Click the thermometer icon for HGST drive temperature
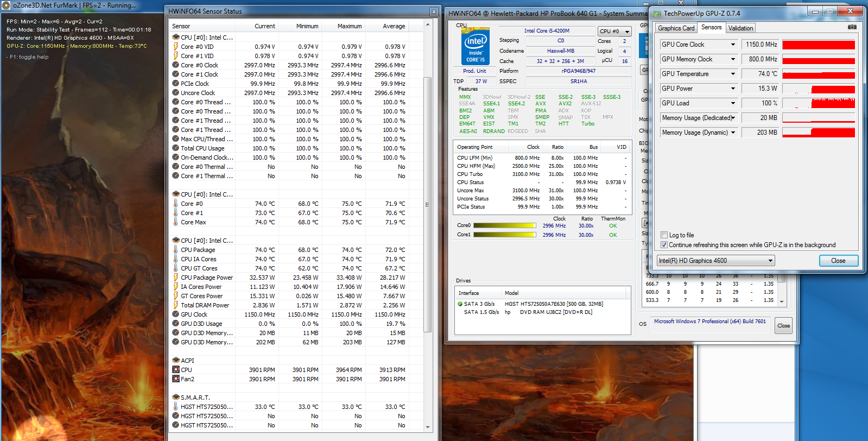The image size is (868, 441). pos(176,407)
